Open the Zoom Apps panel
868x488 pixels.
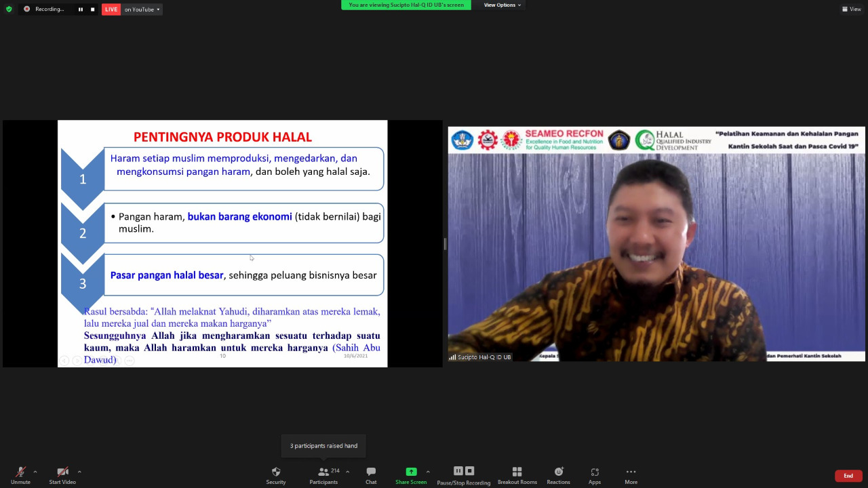click(594, 474)
